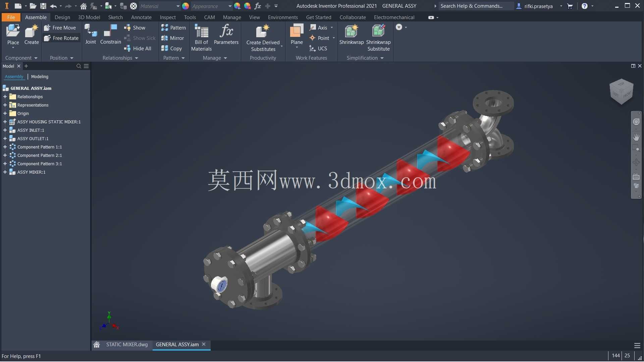Image resolution: width=644 pixels, height=362 pixels.
Task: Open the component Pattern tool
Action: [x=173, y=28]
